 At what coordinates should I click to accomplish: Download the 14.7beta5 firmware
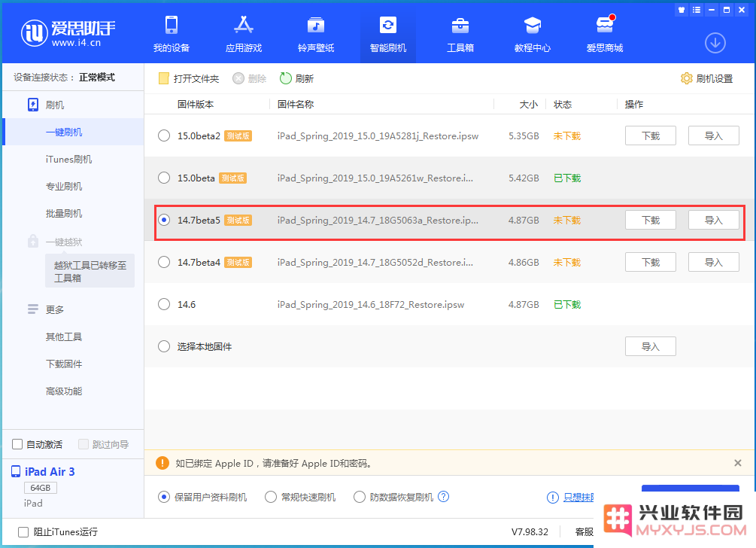(x=651, y=220)
